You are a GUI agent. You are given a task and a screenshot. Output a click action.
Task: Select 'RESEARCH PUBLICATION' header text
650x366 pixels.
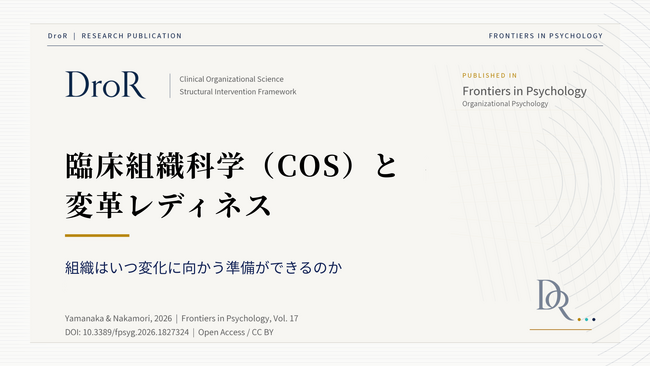(132, 36)
